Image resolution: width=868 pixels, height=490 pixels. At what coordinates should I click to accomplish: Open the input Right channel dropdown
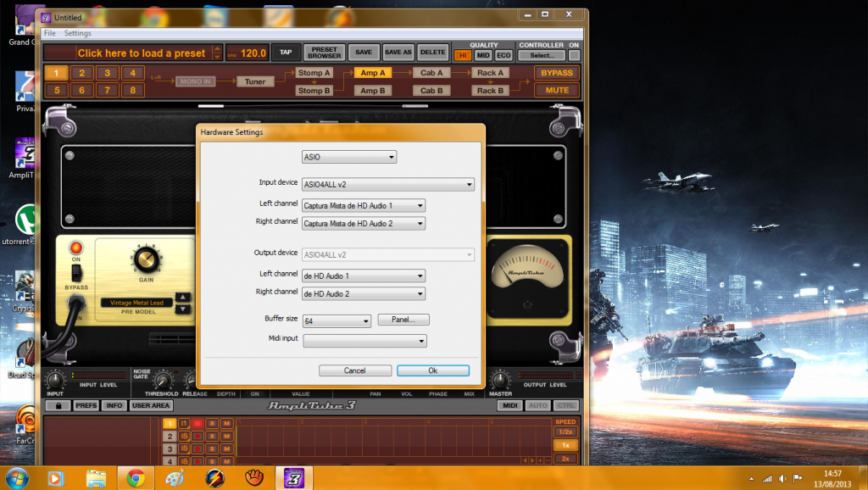363,223
